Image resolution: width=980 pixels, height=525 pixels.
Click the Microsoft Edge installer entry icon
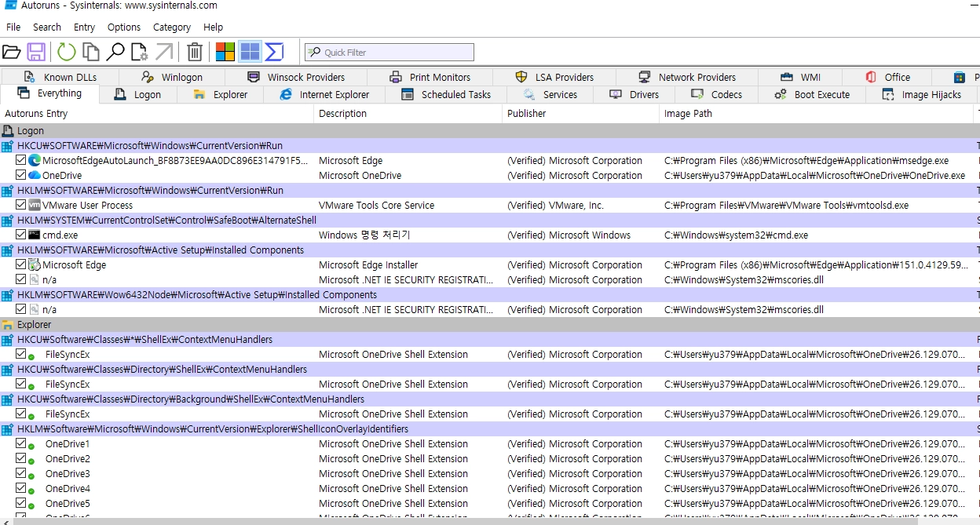coord(35,264)
